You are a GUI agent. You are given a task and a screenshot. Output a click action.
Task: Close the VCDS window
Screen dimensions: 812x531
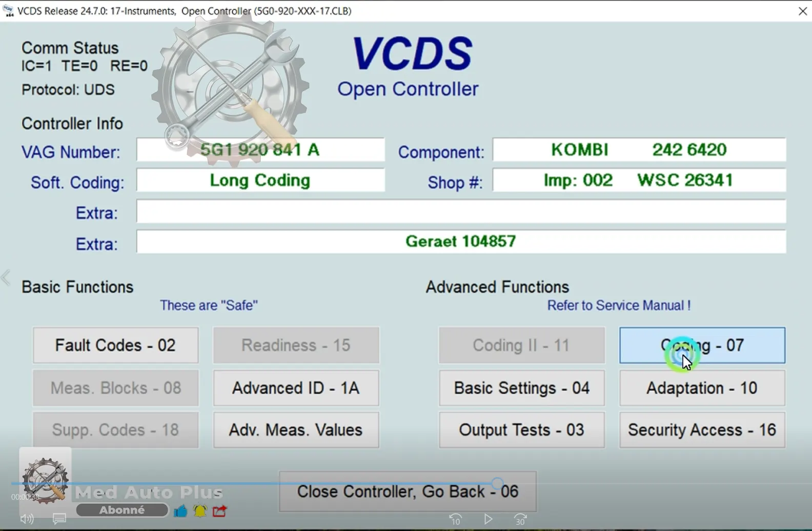tap(803, 11)
